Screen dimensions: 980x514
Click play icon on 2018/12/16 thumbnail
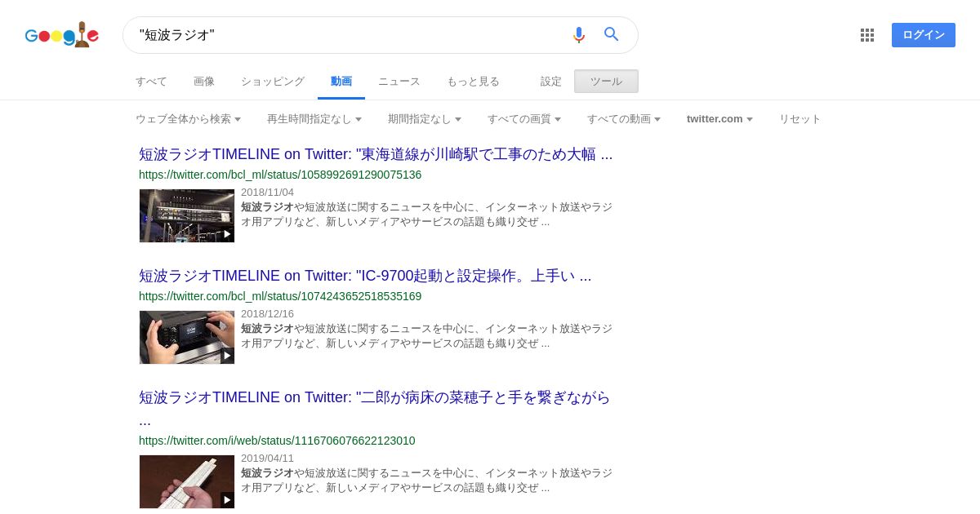[x=227, y=356]
